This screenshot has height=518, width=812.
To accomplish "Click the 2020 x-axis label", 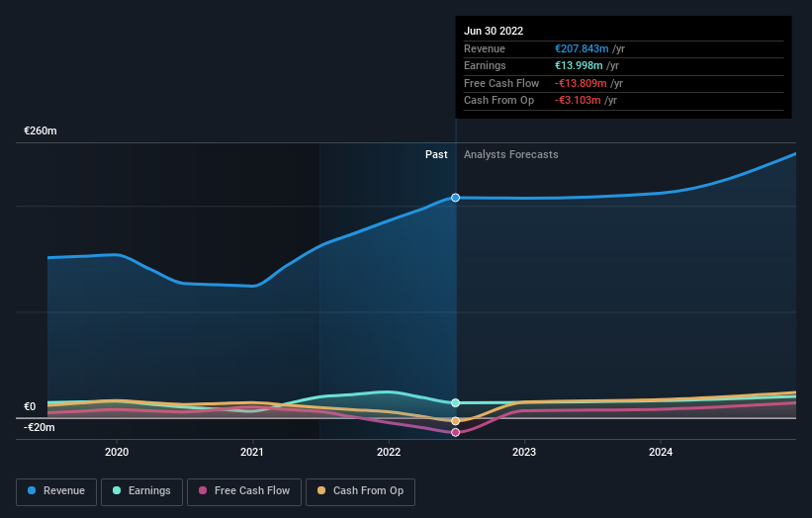I will point(117,452).
